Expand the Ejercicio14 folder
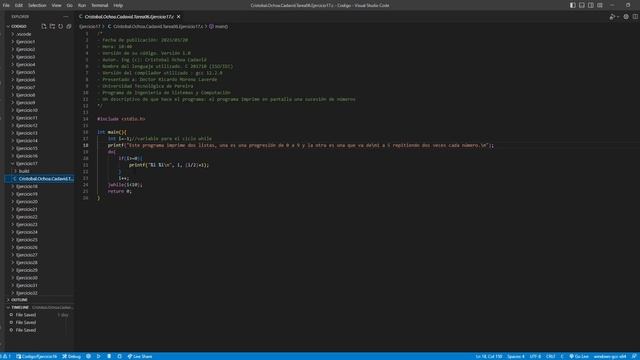Image resolution: width=640 pixels, height=360 pixels. coord(27,141)
